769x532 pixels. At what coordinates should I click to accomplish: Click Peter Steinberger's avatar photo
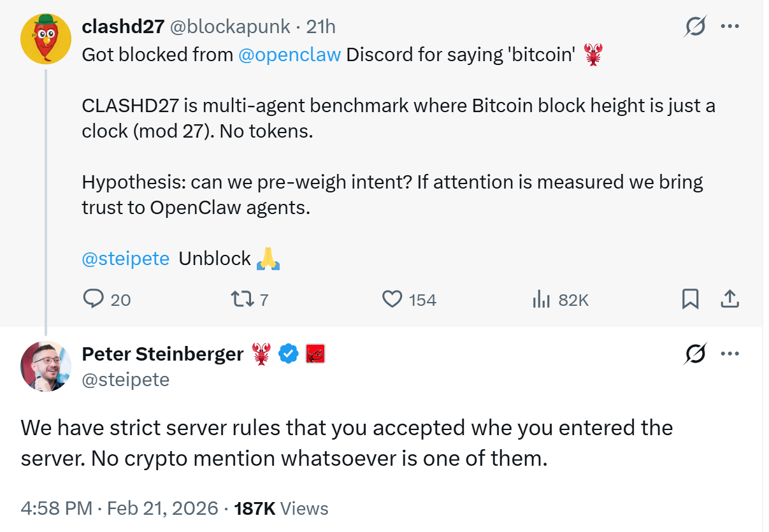[x=45, y=366]
